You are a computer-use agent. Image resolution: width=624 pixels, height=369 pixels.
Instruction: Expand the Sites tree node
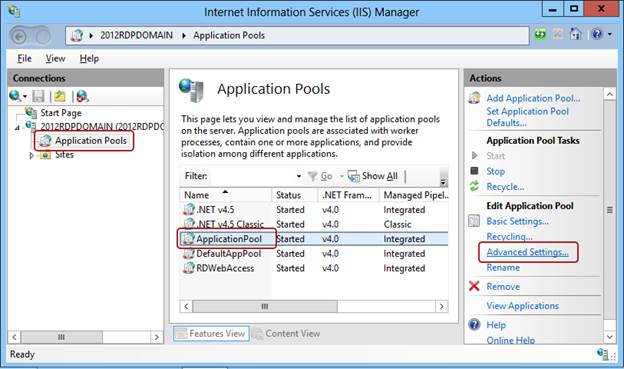click(31, 155)
